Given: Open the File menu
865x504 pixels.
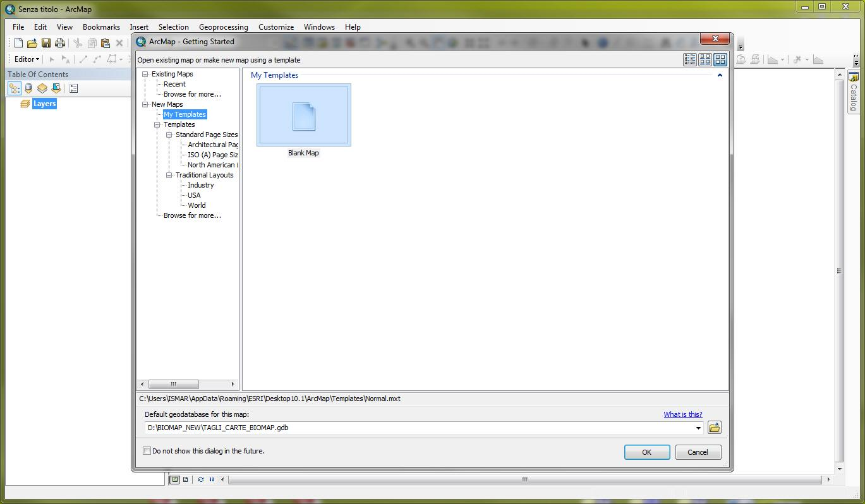Looking at the screenshot, I should [x=18, y=27].
